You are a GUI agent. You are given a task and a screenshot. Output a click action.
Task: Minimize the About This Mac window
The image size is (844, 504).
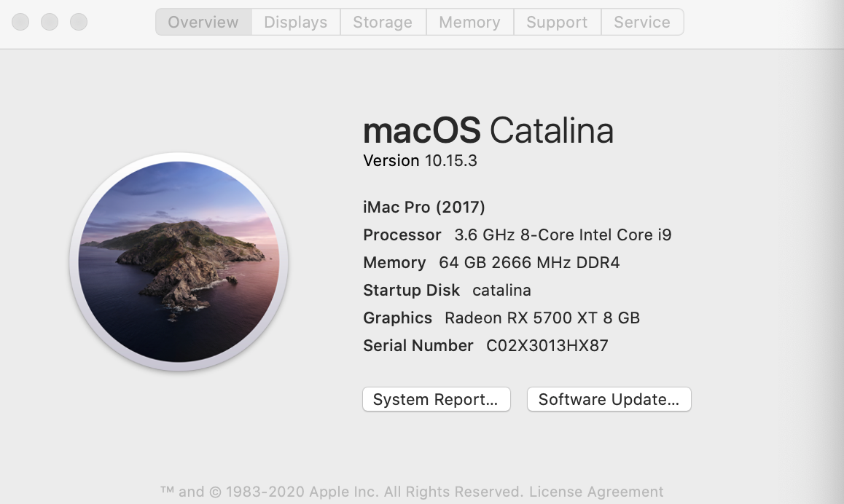click(x=50, y=22)
